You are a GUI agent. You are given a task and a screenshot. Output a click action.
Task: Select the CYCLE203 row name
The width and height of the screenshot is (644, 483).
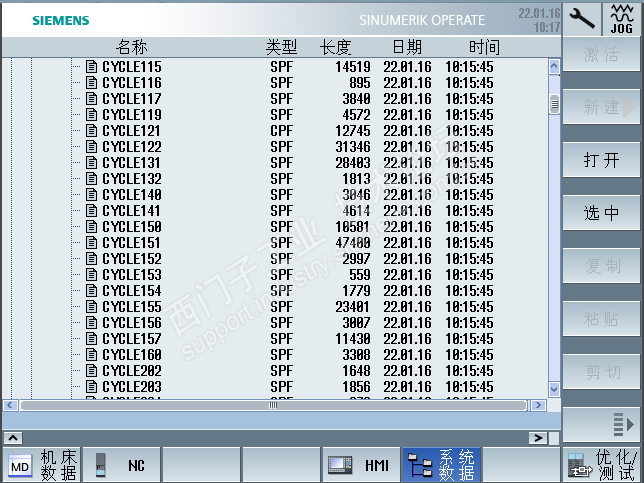tap(132, 387)
